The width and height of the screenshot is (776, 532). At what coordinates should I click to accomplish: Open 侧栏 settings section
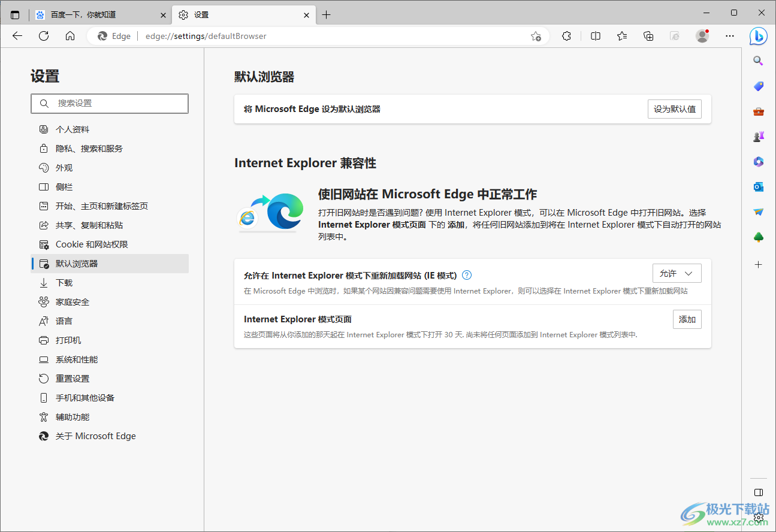[x=110, y=187]
